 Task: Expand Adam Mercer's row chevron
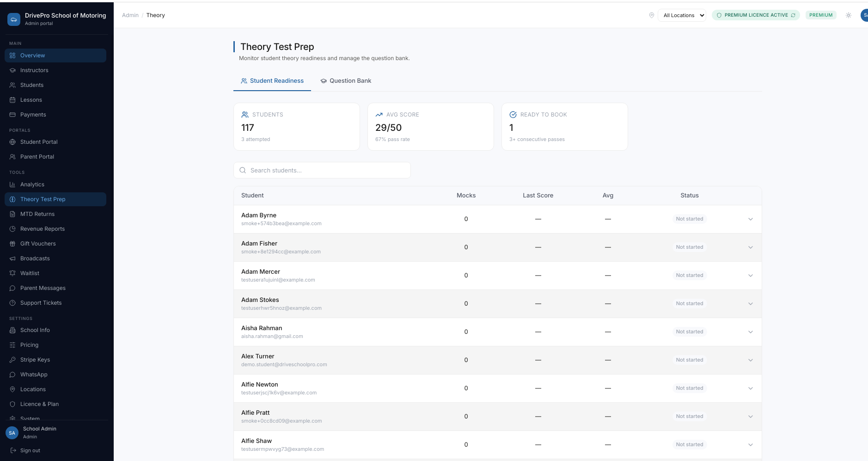point(751,276)
